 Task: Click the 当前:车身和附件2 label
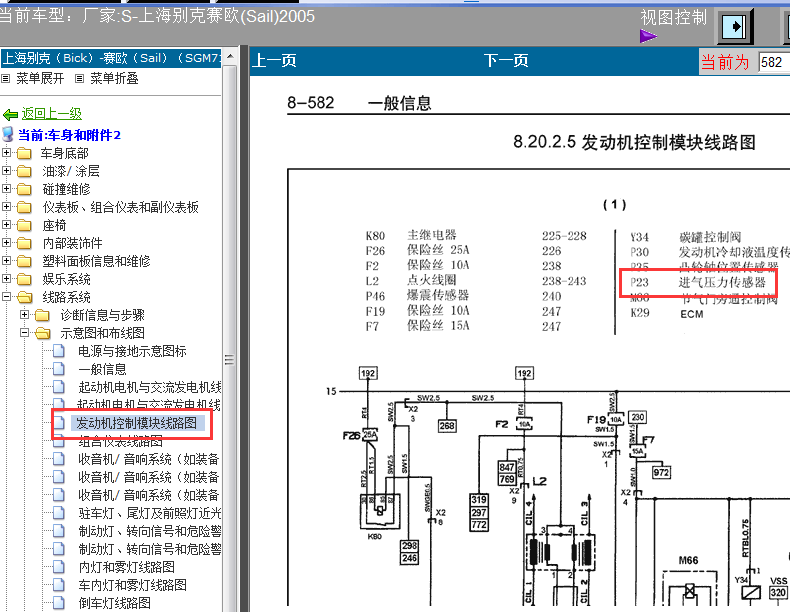(x=70, y=135)
